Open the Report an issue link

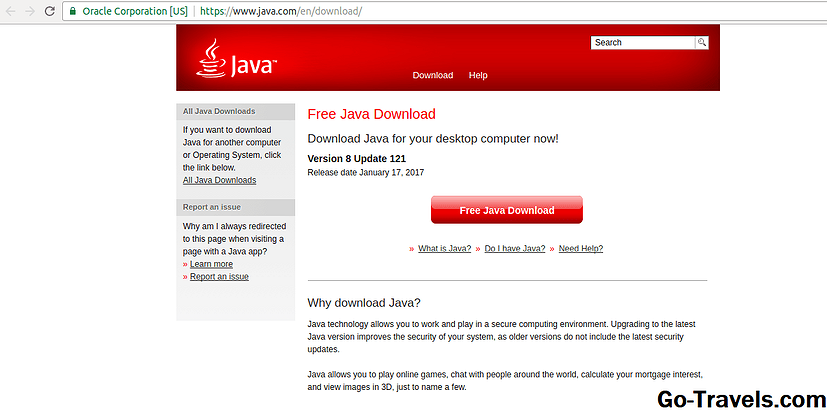pyautogui.click(x=219, y=277)
